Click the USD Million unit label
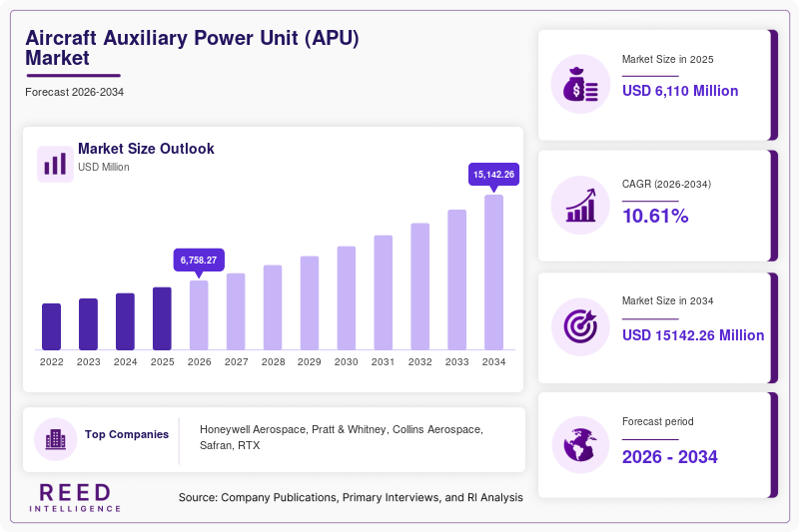This screenshot has height=532, width=799. point(104,167)
